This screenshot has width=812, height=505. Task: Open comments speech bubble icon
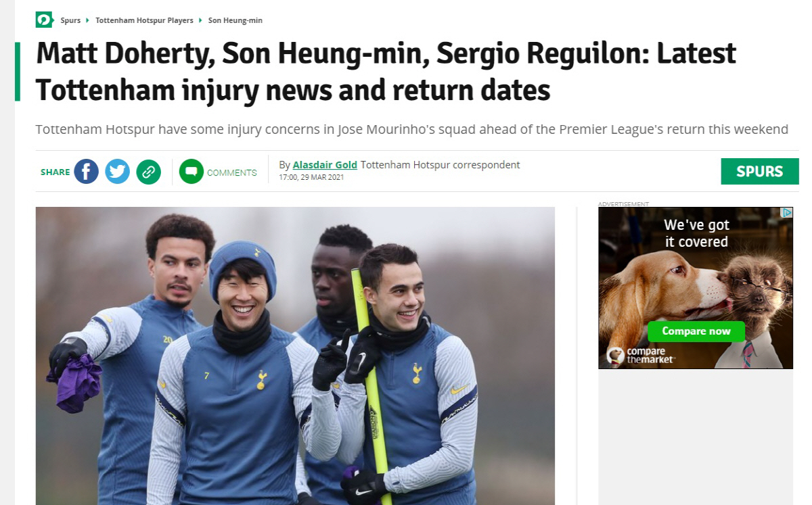point(191,172)
